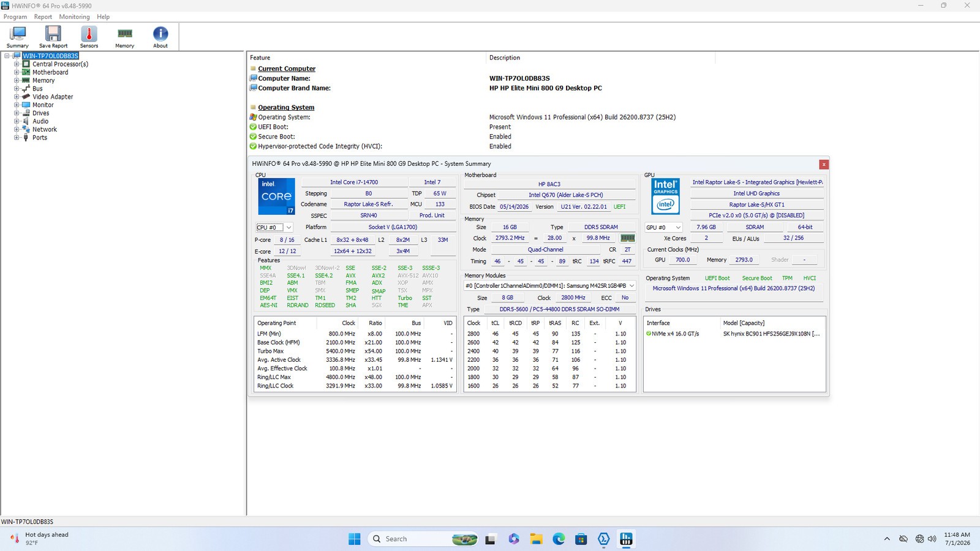Open the GPU #0 selector dropdown

click(x=663, y=227)
